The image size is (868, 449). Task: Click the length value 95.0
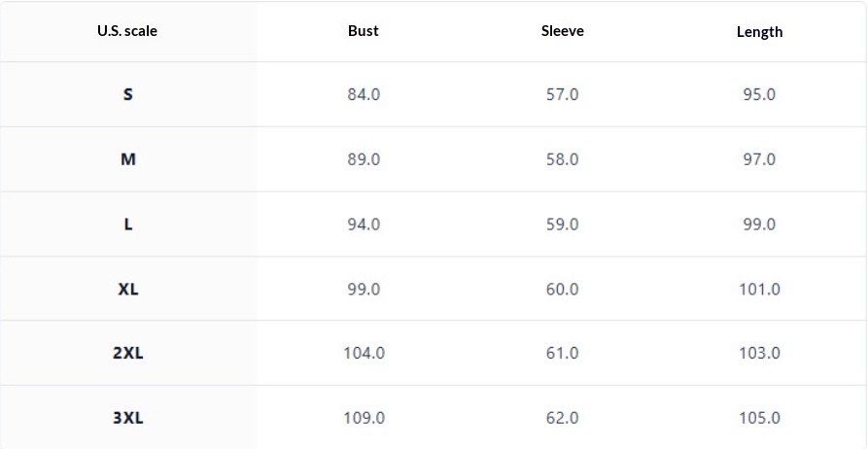click(x=759, y=95)
